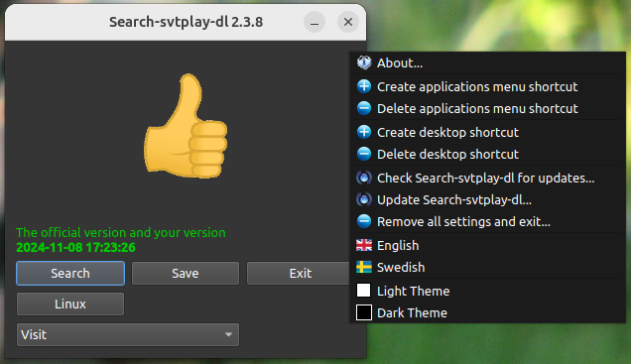This screenshot has height=364, width=631.
Task: Click the Save button
Action: (186, 273)
